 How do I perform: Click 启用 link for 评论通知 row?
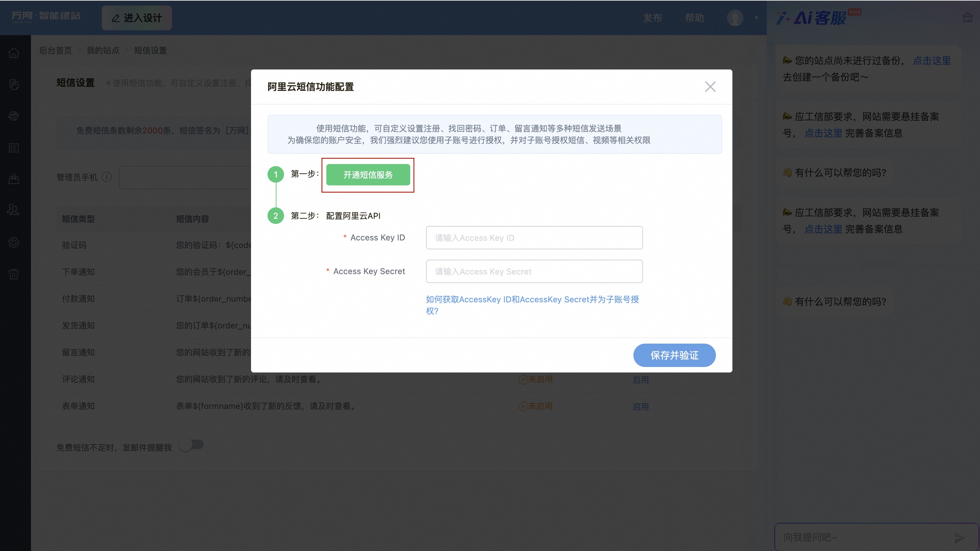(640, 379)
